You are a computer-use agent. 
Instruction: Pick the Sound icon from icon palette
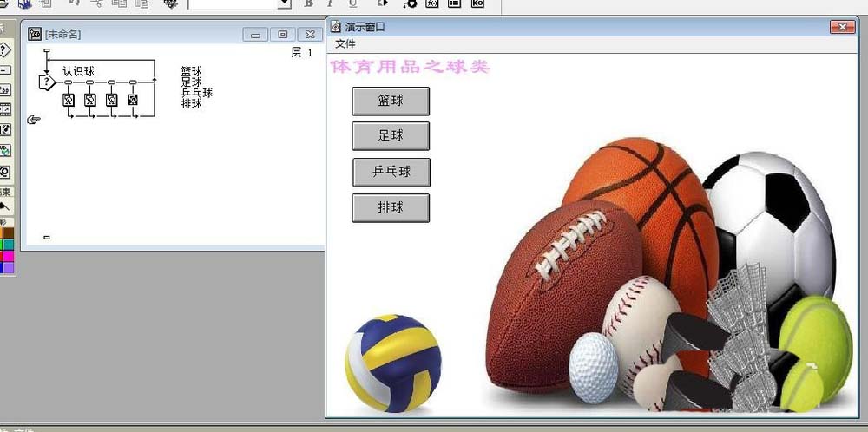click(x=4, y=130)
